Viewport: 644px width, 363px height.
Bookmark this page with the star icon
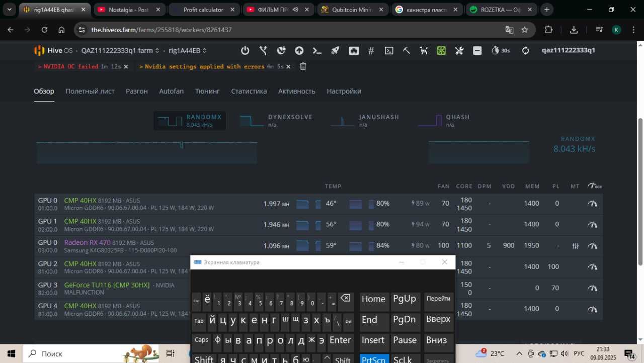[x=525, y=30]
